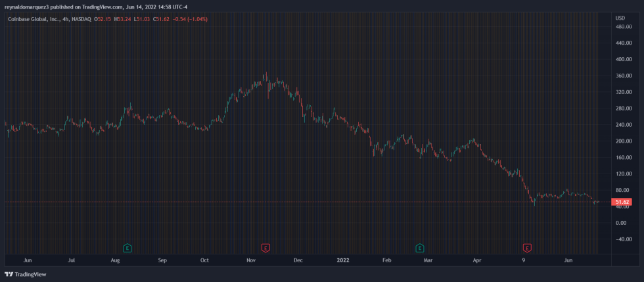Select the red 51.62 current price label
644x282 pixels.
point(622,202)
